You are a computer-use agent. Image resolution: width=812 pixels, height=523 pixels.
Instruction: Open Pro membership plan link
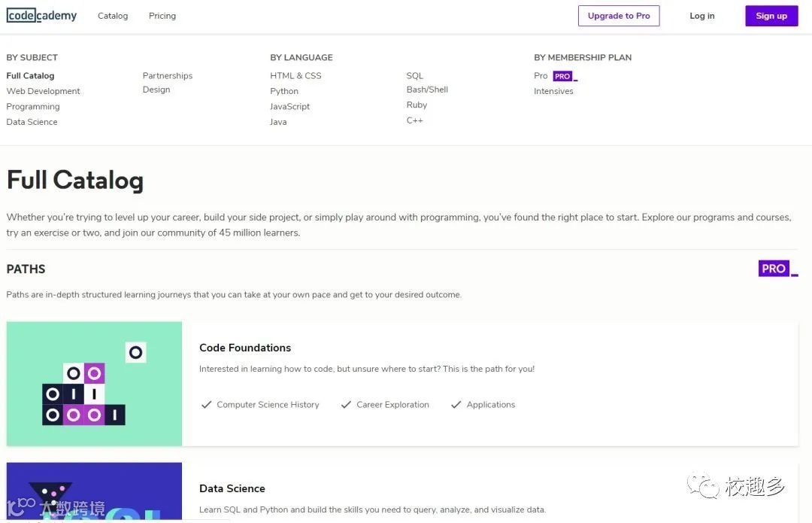[x=541, y=76]
